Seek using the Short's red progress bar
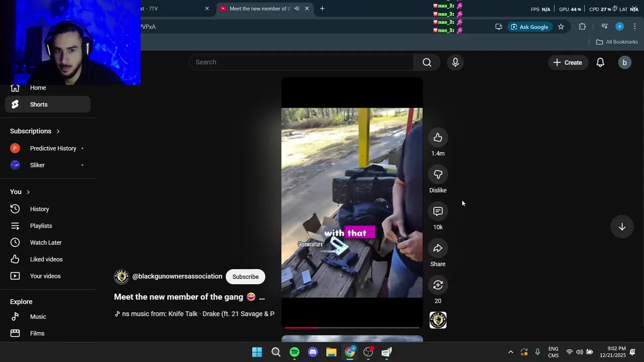 352,327
